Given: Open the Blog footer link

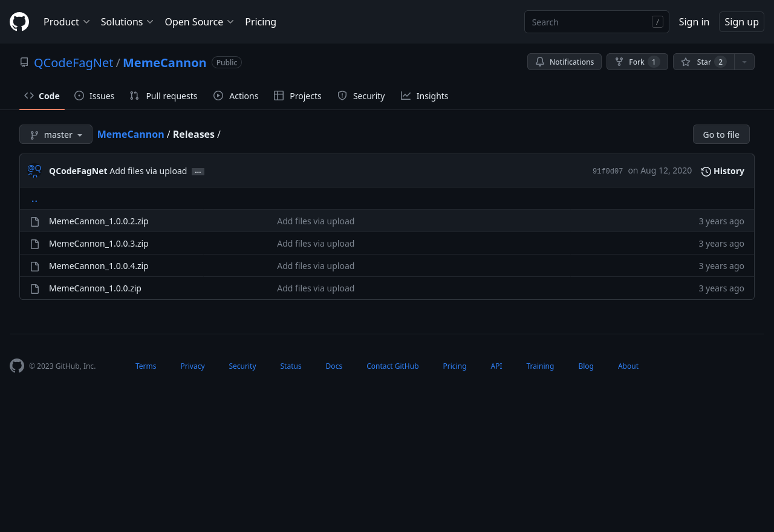Looking at the screenshot, I should (x=586, y=366).
